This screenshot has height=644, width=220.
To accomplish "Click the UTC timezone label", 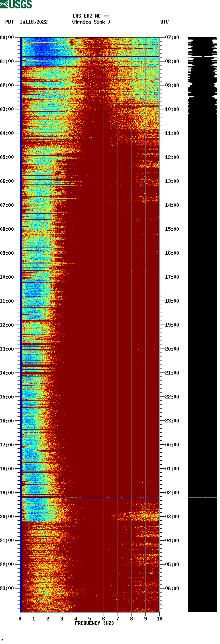I will coord(165,22).
